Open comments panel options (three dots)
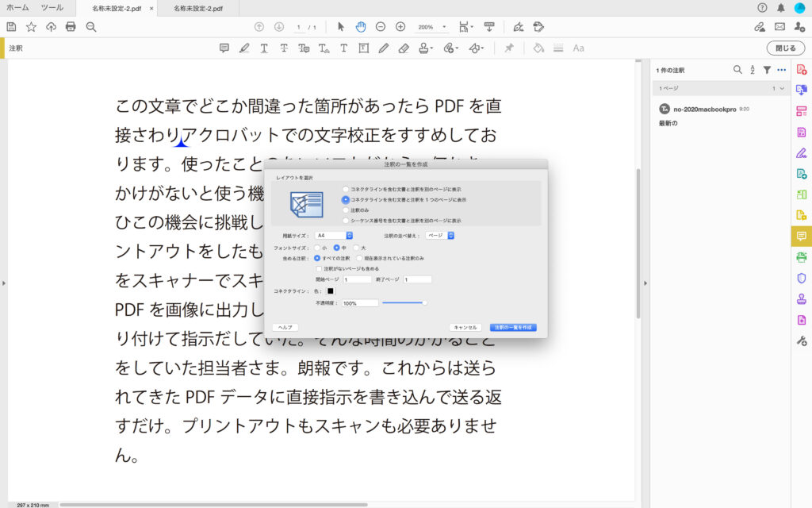This screenshot has width=812, height=508. [781, 70]
